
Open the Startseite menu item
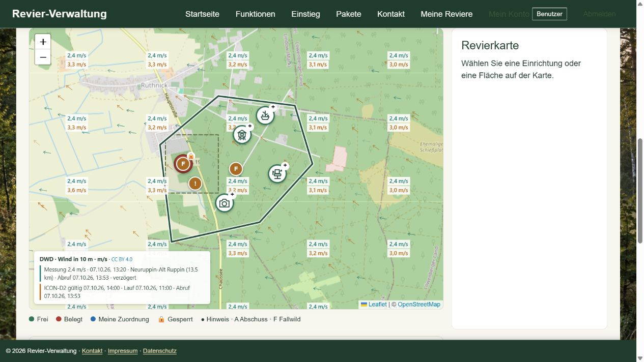(x=202, y=14)
